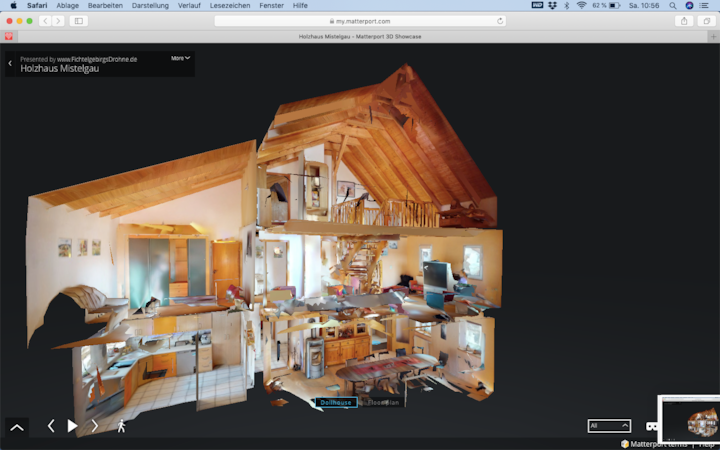Screen dimensions: 720x450
Task: Open FichtelgebirgsDrohne.de presenter link
Action: point(97,59)
